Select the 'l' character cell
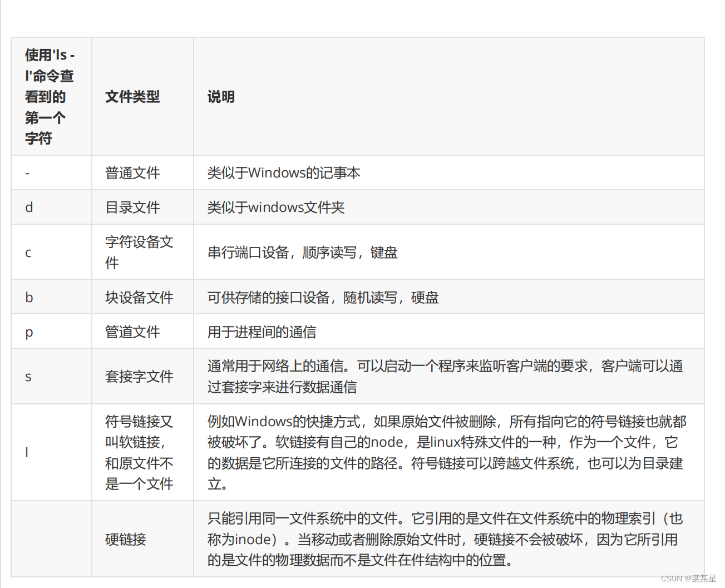 (51, 452)
